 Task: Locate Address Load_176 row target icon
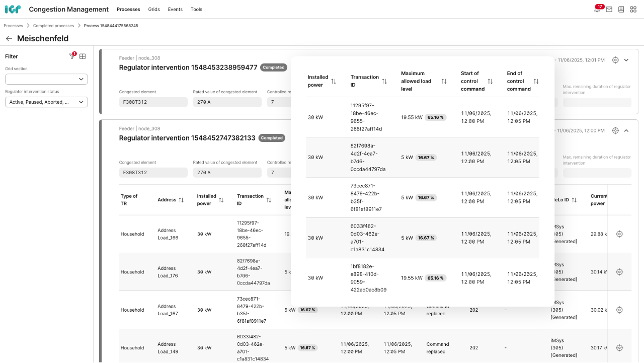point(619,272)
